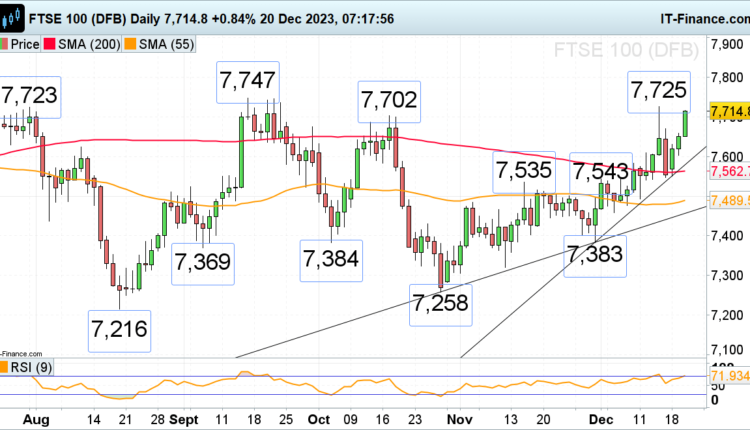Click the 7,383 support price annotation
750x430 pixels.
tap(598, 260)
